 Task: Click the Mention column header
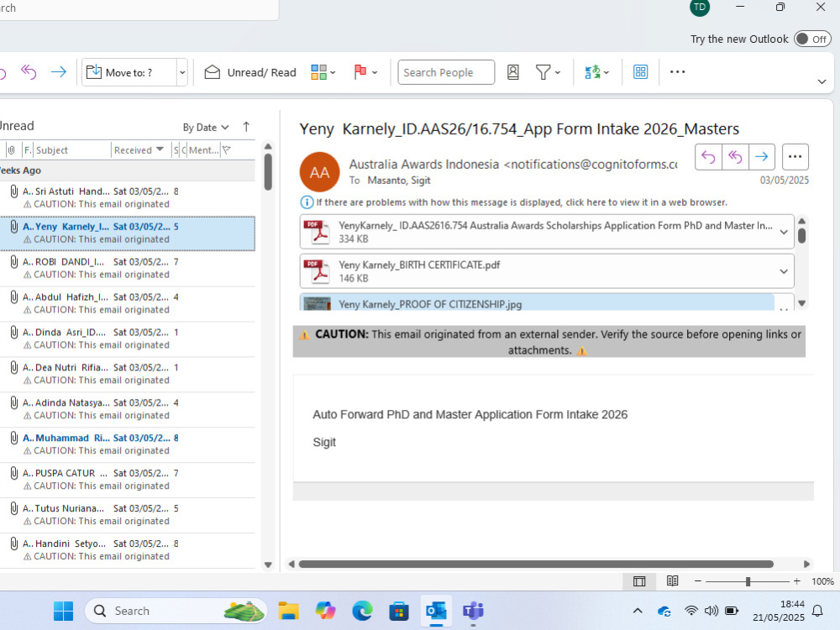(203, 150)
